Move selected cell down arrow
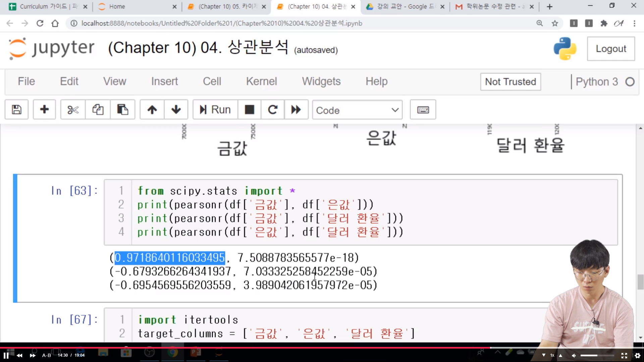Screen dimensions: 644x362 pyautogui.click(x=176, y=110)
